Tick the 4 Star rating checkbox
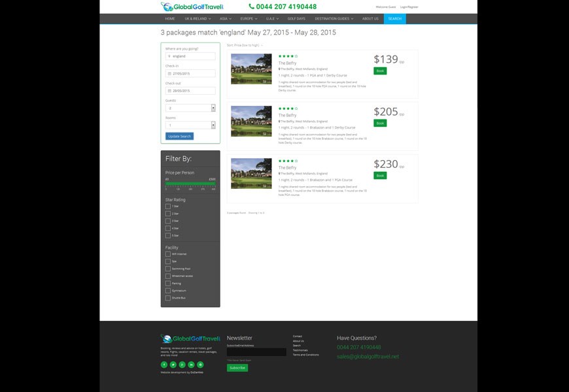The image size is (569, 392). (x=167, y=228)
